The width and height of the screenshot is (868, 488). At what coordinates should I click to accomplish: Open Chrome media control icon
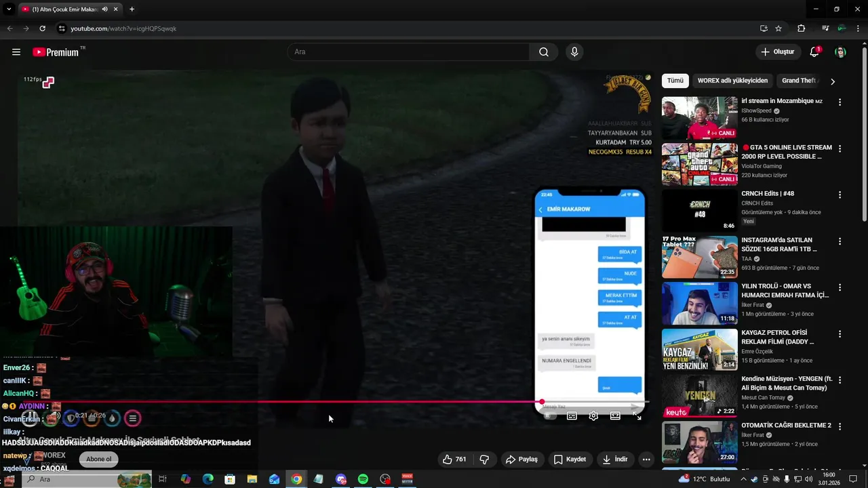[825, 28]
